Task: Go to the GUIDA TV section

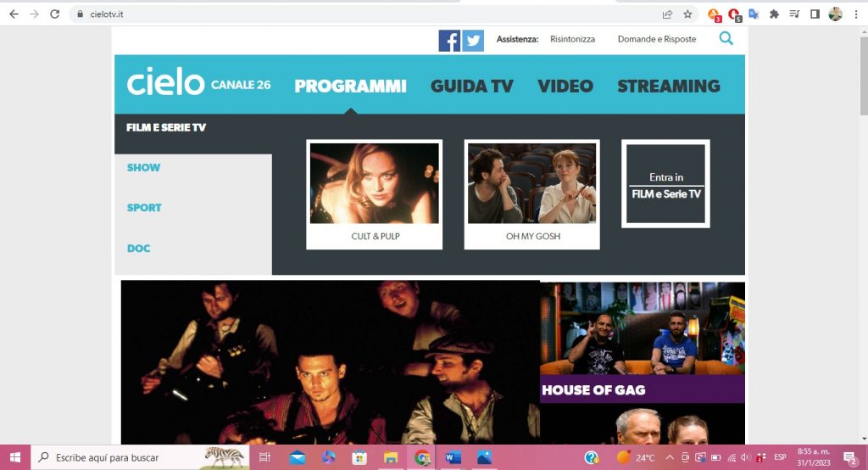Action: [471, 86]
